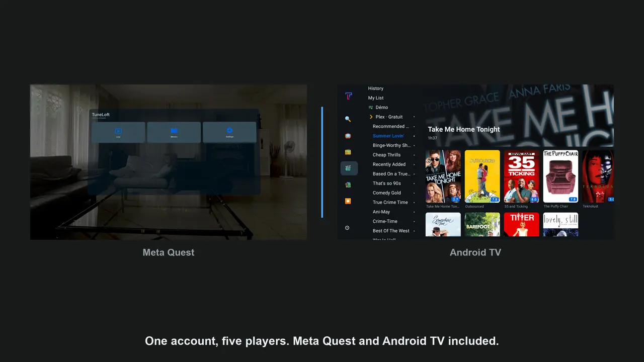Select the Summer Lovin' category

click(388, 136)
